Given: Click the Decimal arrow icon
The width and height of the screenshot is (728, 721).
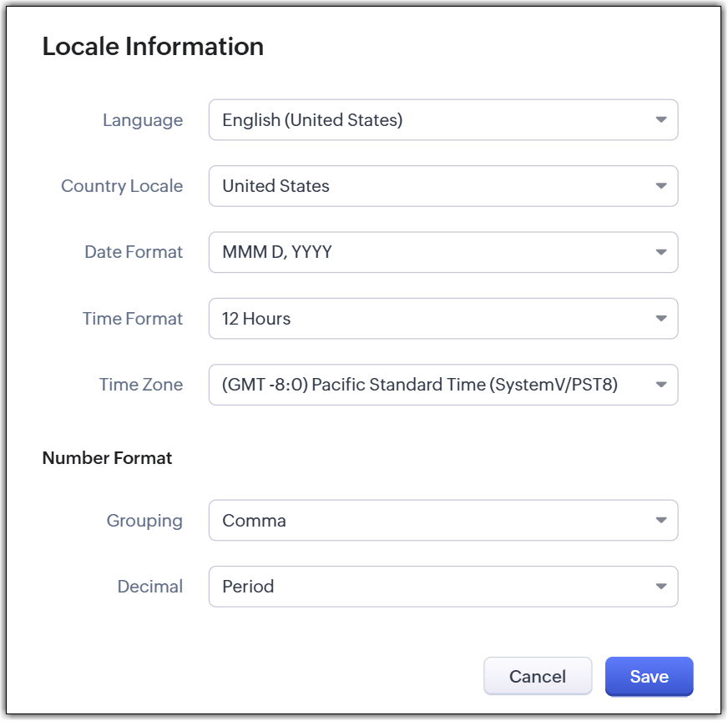Looking at the screenshot, I should tap(661, 587).
